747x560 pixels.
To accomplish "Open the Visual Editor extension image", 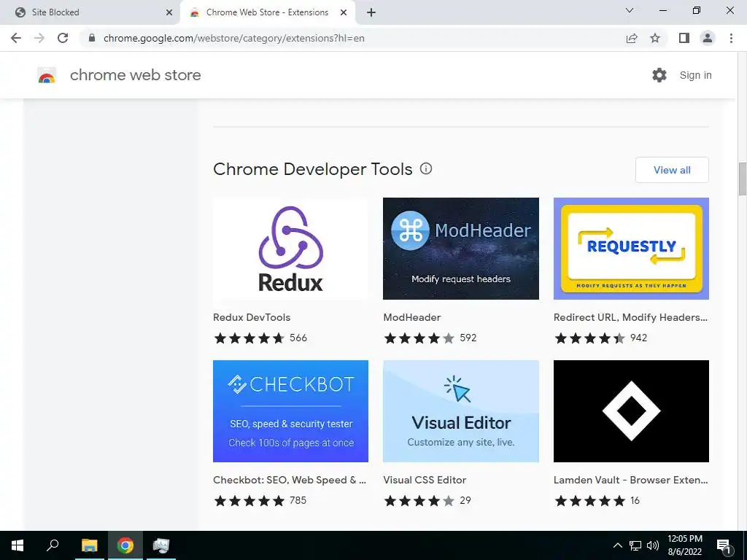I will 461,411.
